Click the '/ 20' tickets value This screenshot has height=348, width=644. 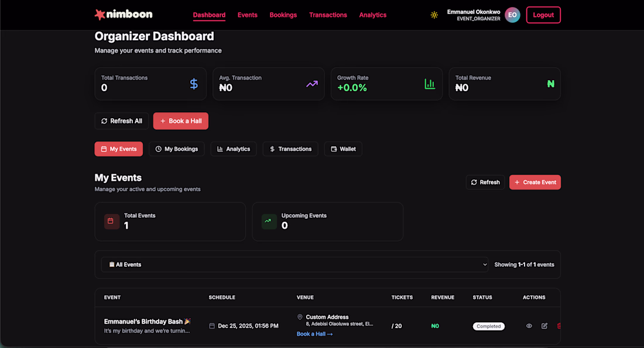click(x=397, y=326)
